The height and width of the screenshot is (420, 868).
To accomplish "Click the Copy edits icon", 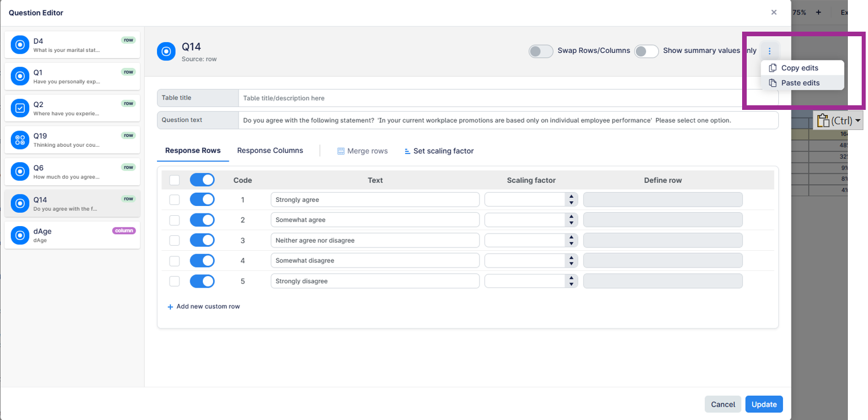I will [x=773, y=68].
